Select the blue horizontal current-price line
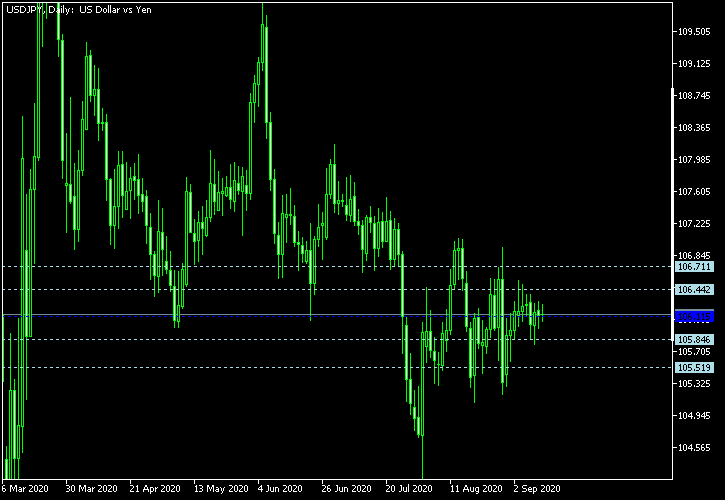725x500 pixels. pyautogui.click(x=337, y=315)
